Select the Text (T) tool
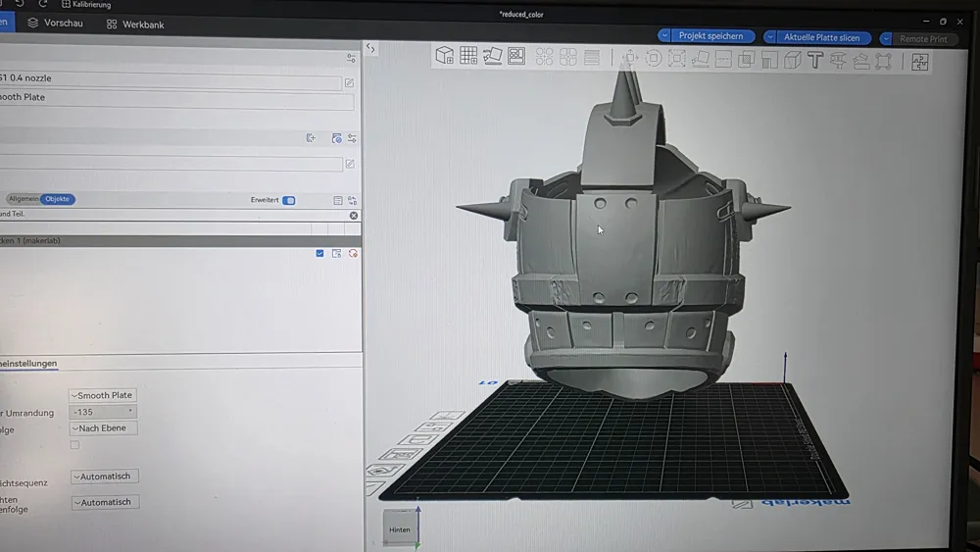980x552 pixels. pyautogui.click(x=815, y=61)
